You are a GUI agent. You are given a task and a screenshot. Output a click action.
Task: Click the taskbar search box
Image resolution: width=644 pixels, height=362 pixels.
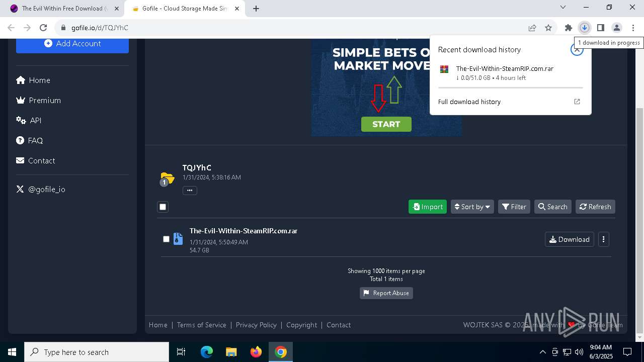tap(97, 352)
